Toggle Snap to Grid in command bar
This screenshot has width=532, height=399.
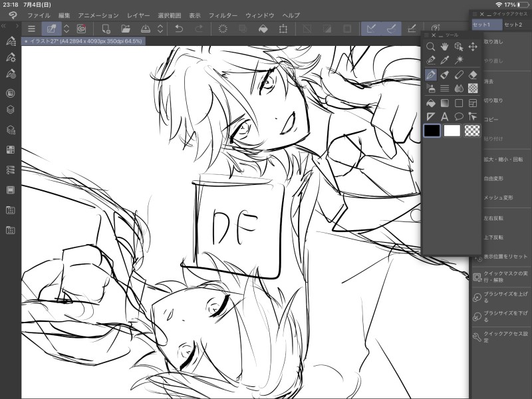click(412, 29)
